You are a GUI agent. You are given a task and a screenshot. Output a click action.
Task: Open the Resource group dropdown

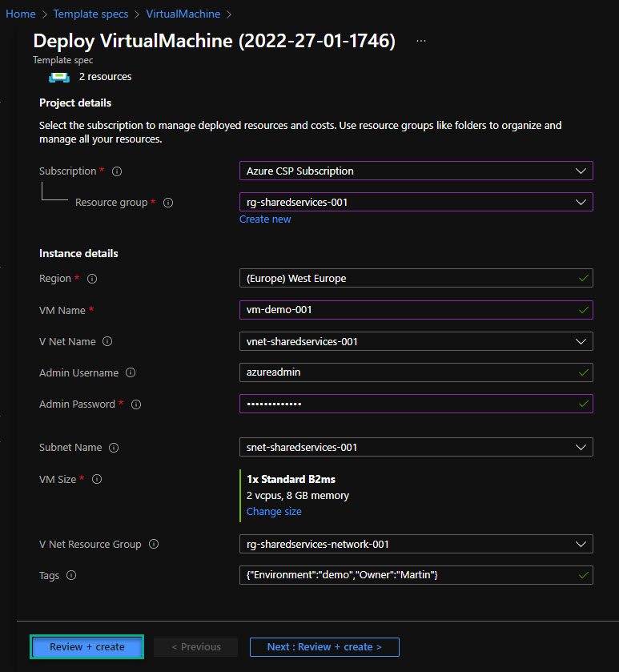(x=416, y=203)
